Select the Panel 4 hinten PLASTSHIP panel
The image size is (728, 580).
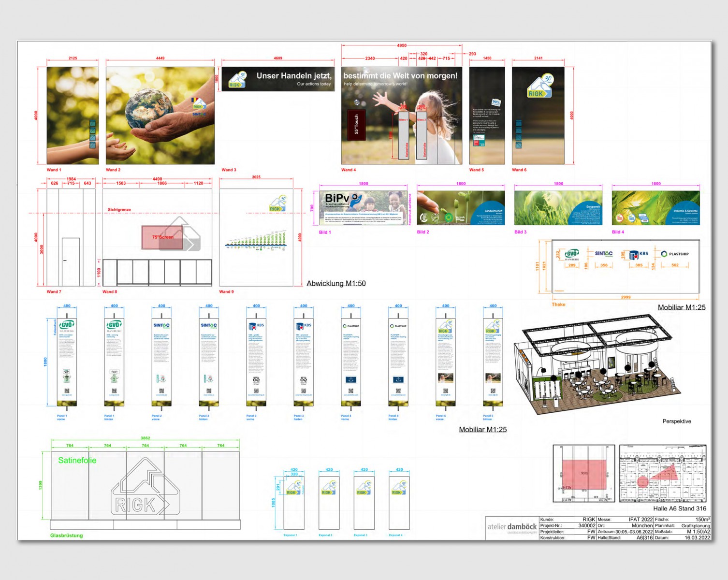tap(398, 362)
